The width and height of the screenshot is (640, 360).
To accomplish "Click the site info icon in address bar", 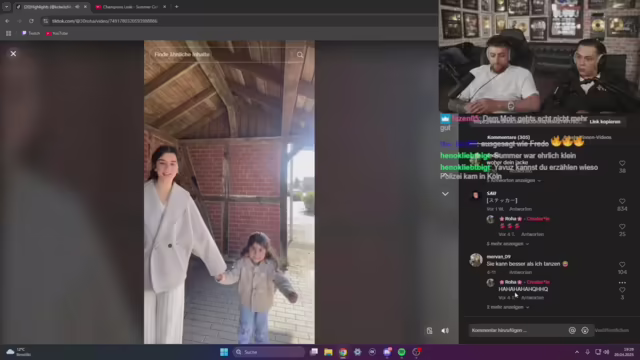I will (x=46, y=21).
